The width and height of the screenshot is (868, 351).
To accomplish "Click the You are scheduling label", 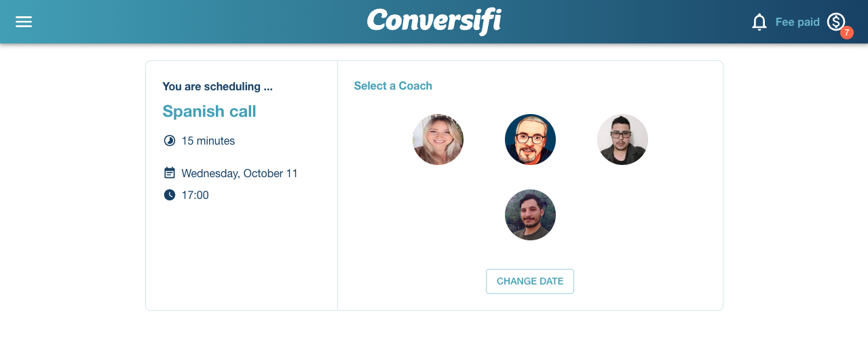I will [217, 86].
